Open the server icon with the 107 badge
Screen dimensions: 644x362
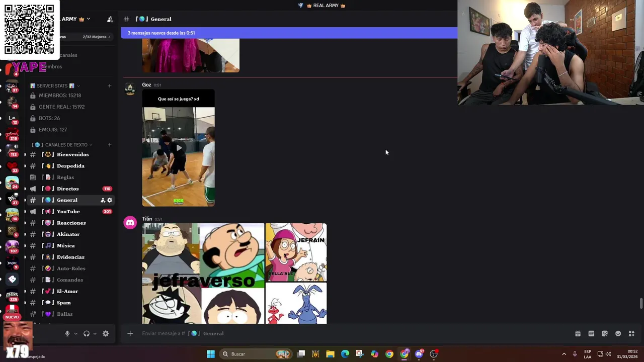[12, 247]
